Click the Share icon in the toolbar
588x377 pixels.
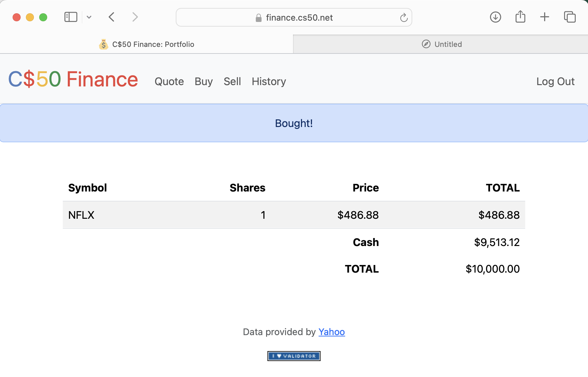(x=520, y=17)
